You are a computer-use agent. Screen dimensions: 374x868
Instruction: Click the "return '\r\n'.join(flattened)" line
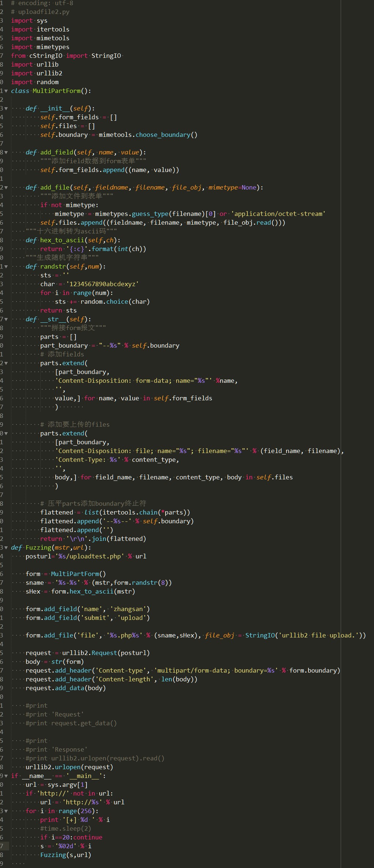[93, 539]
